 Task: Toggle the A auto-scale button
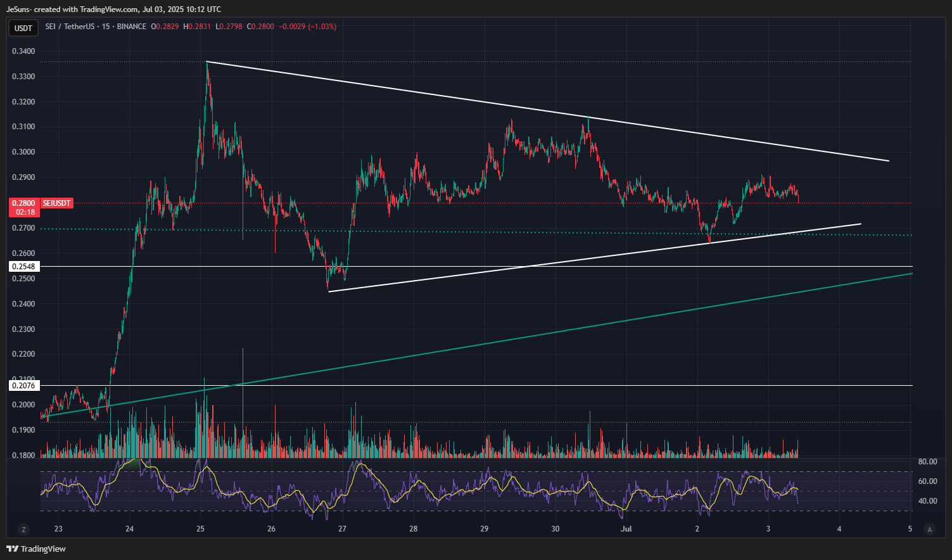click(929, 530)
